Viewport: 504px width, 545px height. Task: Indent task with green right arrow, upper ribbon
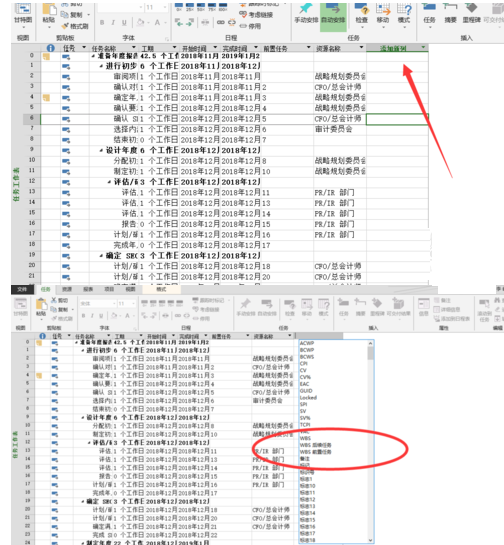click(190, 23)
